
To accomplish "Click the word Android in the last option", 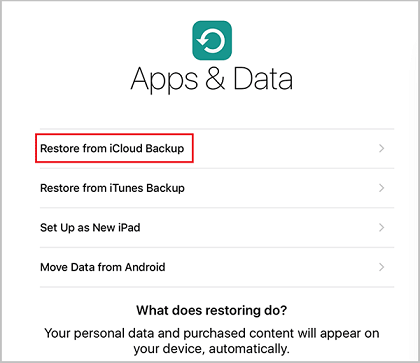I will 145,267.
